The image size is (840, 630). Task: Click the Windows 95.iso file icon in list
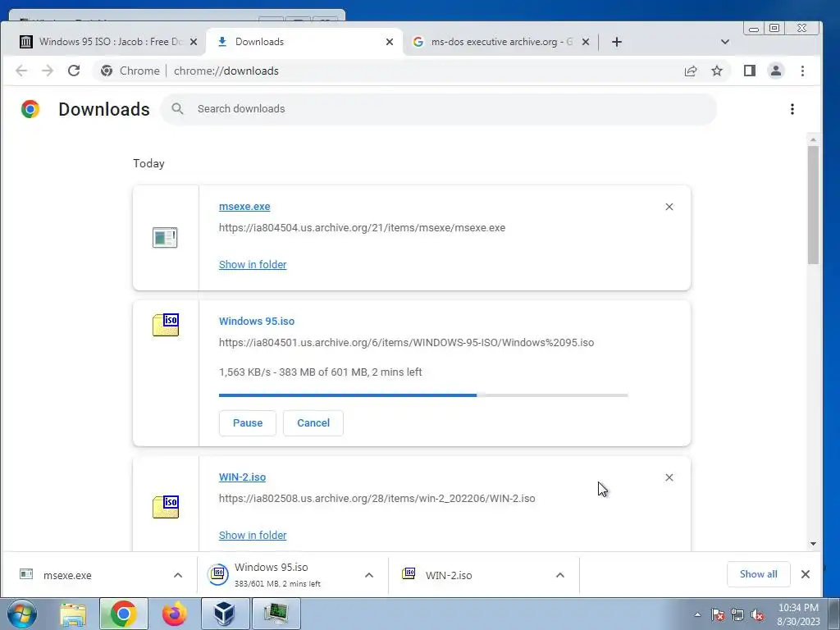pyautogui.click(x=166, y=325)
